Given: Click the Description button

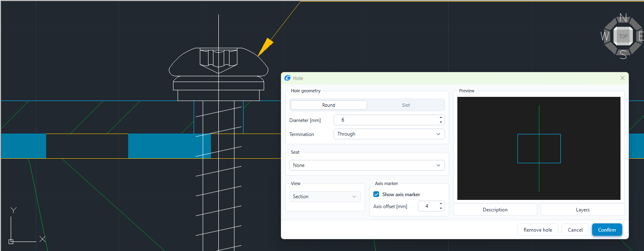Looking at the screenshot, I should click(495, 210).
